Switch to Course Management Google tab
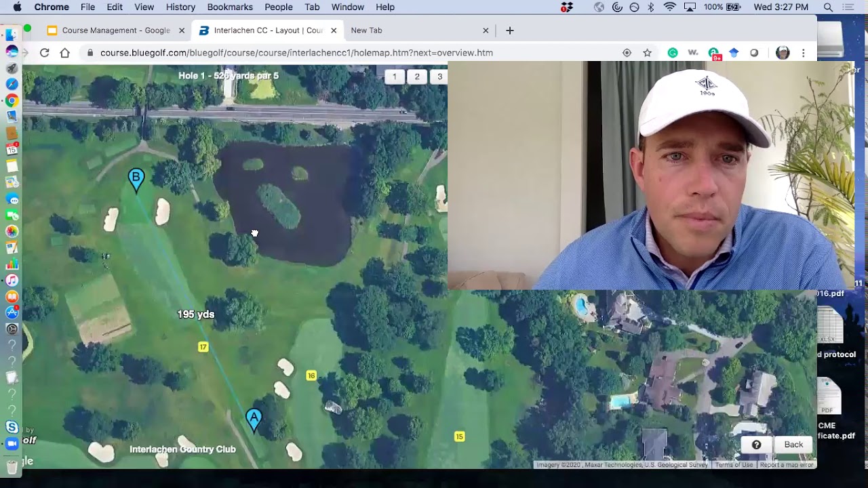Image resolution: width=868 pixels, height=488 pixels. click(x=116, y=30)
